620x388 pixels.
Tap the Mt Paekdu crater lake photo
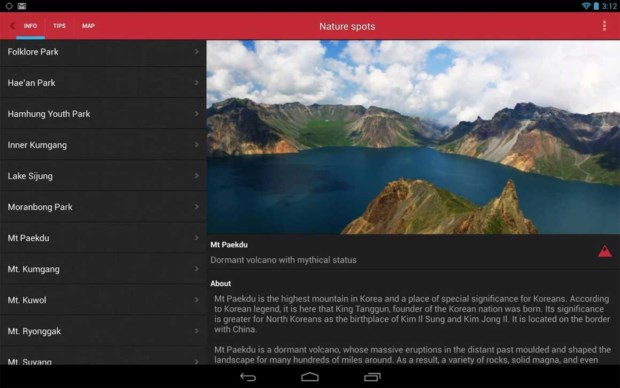pos(413,137)
